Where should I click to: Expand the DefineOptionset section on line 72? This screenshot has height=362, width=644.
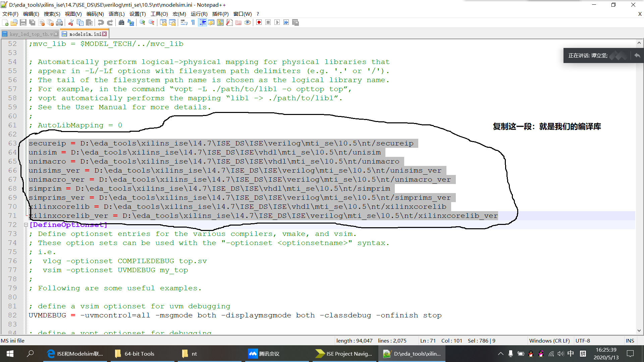(x=25, y=225)
